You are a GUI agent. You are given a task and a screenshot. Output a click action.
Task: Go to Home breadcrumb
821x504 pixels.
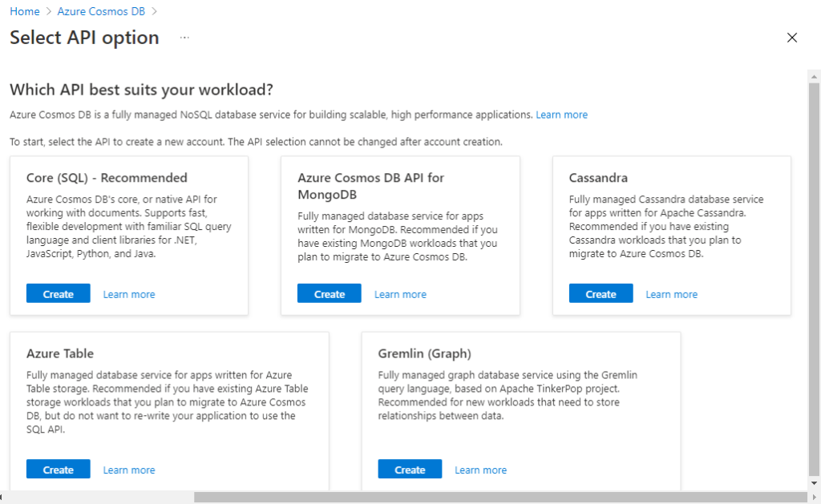click(25, 11)
